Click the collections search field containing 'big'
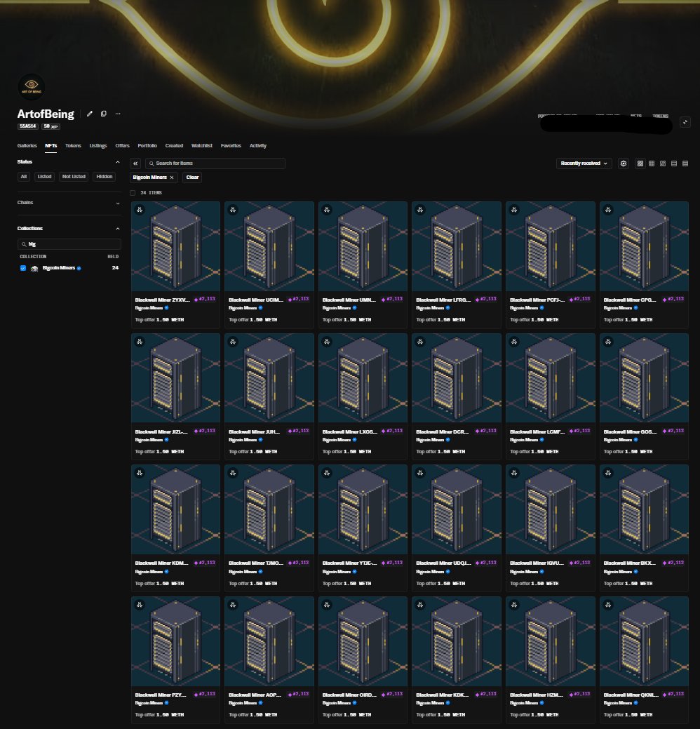 point(69,244)
